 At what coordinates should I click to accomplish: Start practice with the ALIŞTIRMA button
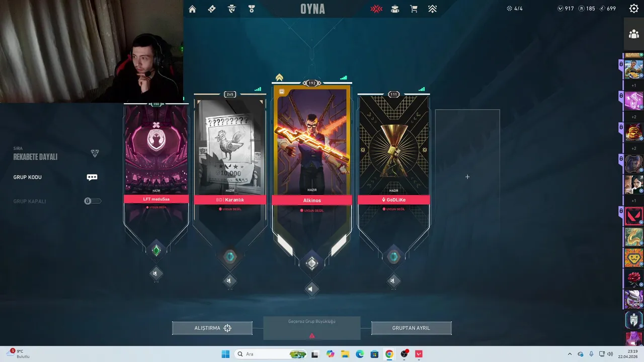[x=212, y=328]
